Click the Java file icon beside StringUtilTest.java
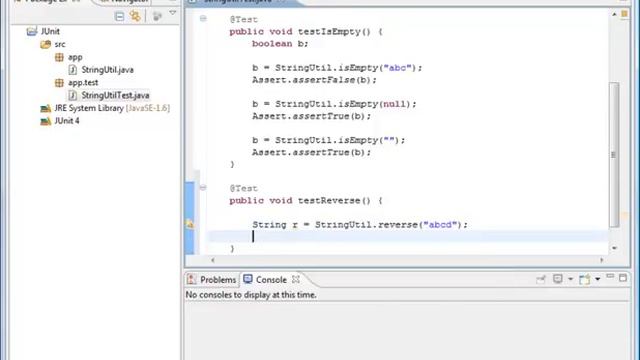The width and height of the screenshot is (640, 360). click(x=73, y=95)
